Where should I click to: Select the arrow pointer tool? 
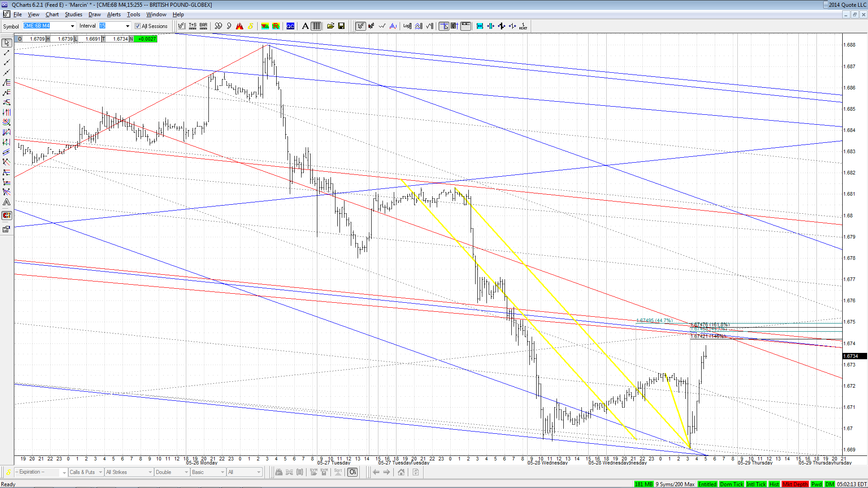[7, 43]
